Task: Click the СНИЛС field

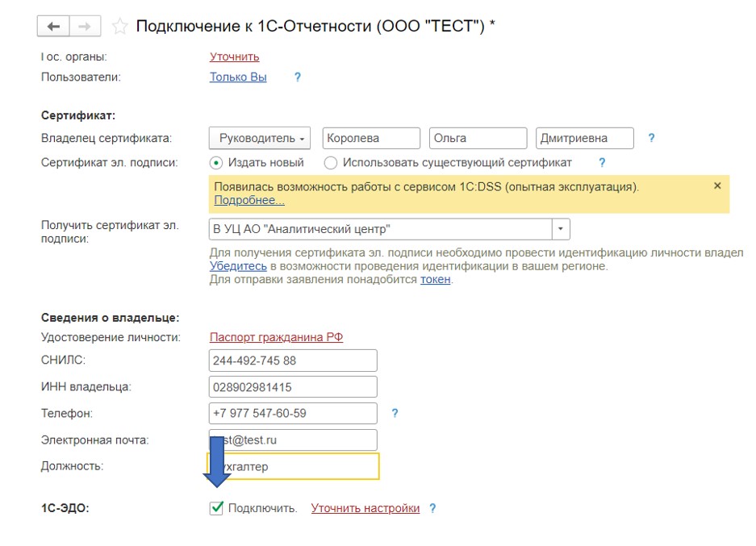Action: click(x=293, y=361)
